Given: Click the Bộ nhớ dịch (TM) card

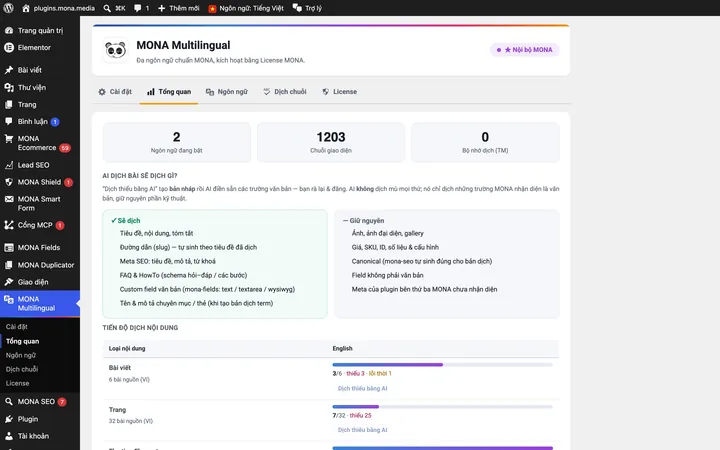Looking at the screenshot, I should click(485, 142).
